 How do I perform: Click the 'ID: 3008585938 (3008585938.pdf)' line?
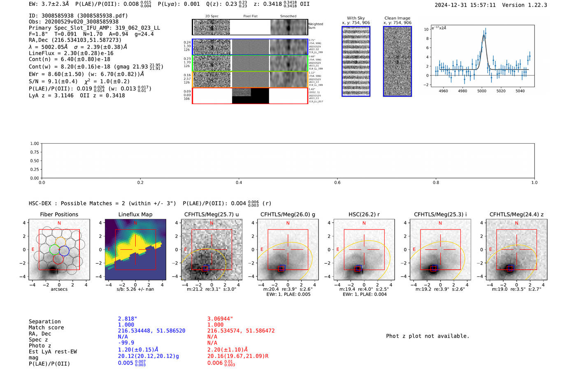coord(78,16)
